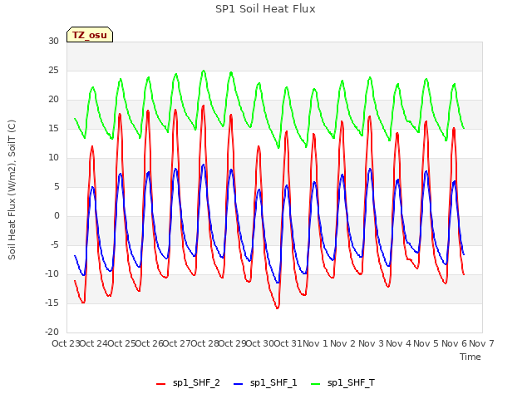Click the blue sp1_SHF_1 legend swatch

(x=239, y=384)
